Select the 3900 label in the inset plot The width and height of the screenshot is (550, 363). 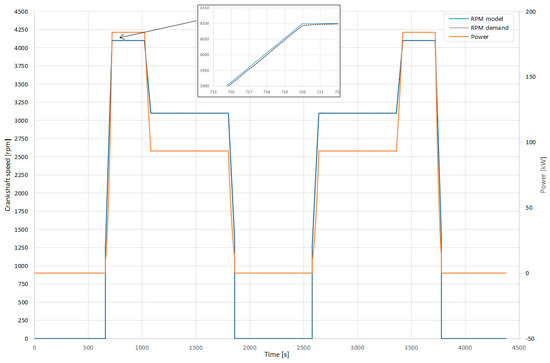point(204,86)
